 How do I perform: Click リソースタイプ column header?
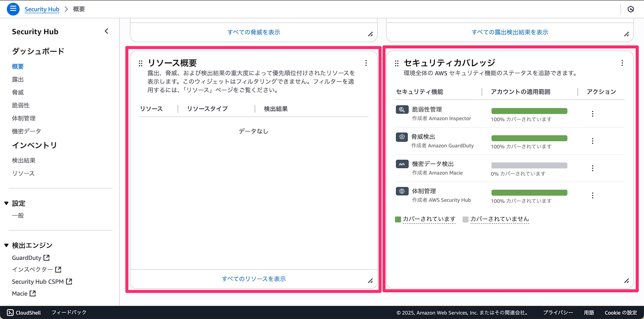click(207, 109)
